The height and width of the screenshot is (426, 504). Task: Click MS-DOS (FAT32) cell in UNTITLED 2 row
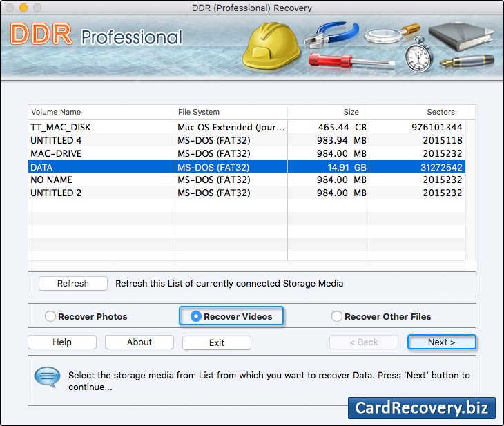point(231,193)
